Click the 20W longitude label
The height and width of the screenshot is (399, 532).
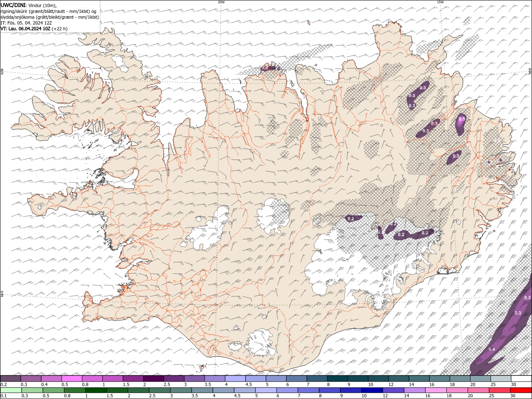tap(221, 2)
